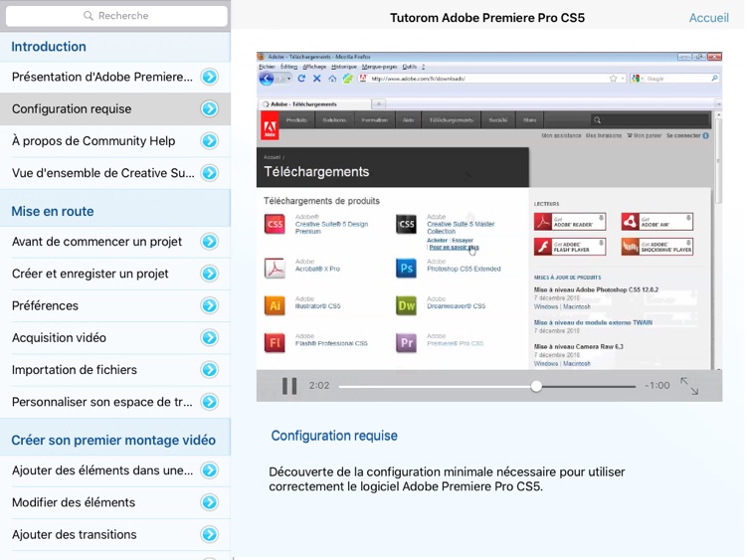Click Get Adobe Reader badge
The width and height of the screenshot is (746, 560).
coord(570,222)
